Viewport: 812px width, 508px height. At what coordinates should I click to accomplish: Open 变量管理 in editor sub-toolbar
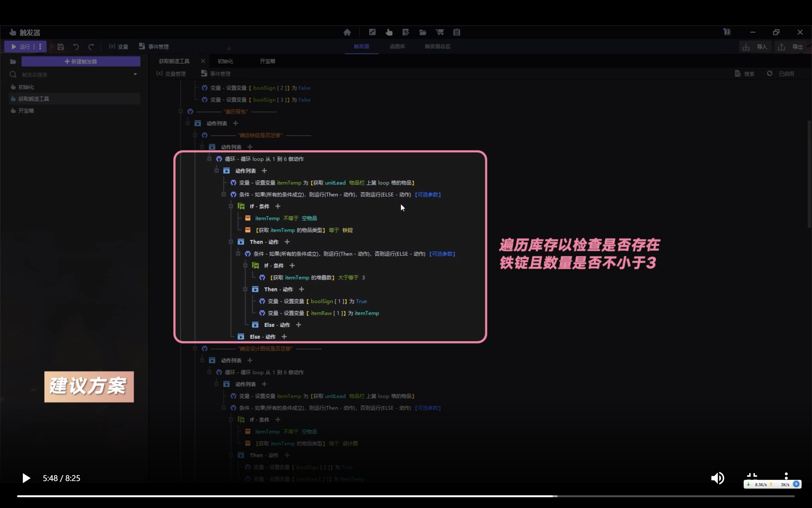tap(171, 74)
